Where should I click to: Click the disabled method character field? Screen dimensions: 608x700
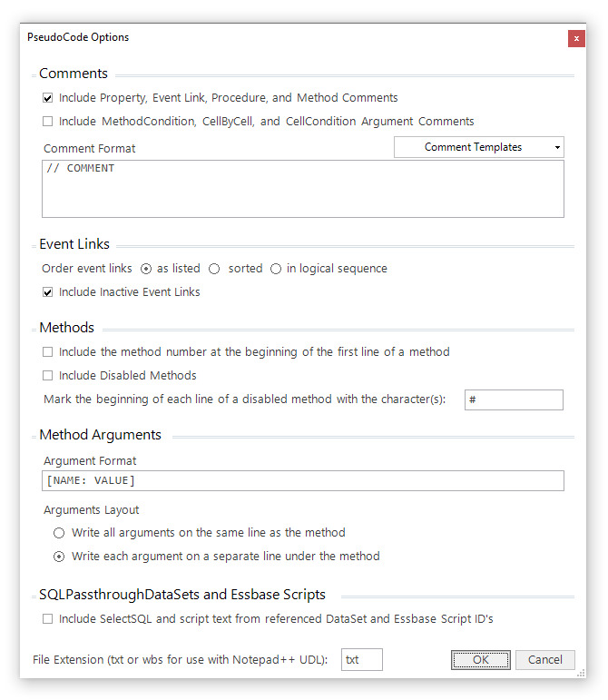(x=514, y=400)
